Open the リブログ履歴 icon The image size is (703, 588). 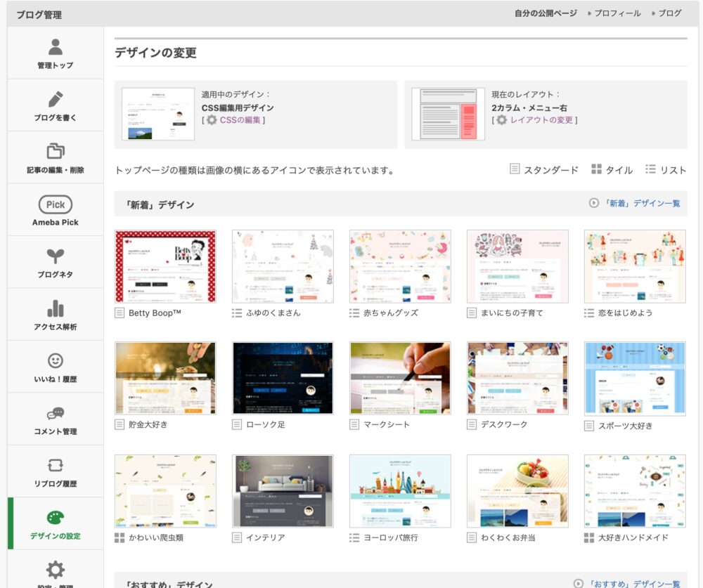[x=55, y=465]
